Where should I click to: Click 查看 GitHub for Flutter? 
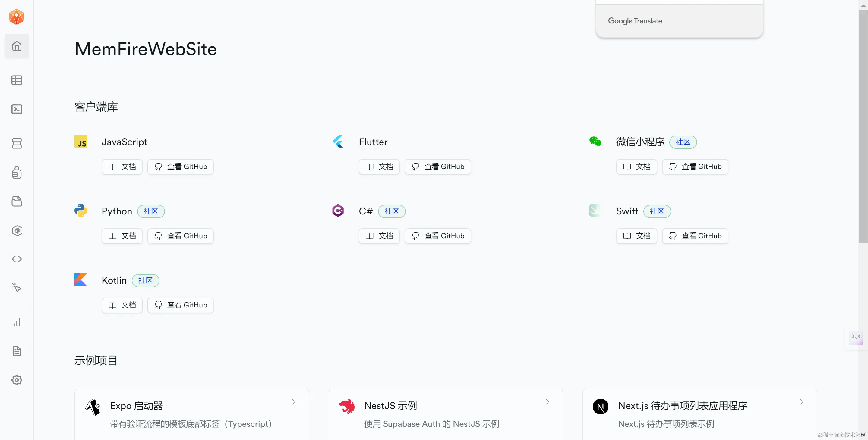pos(438,167)
